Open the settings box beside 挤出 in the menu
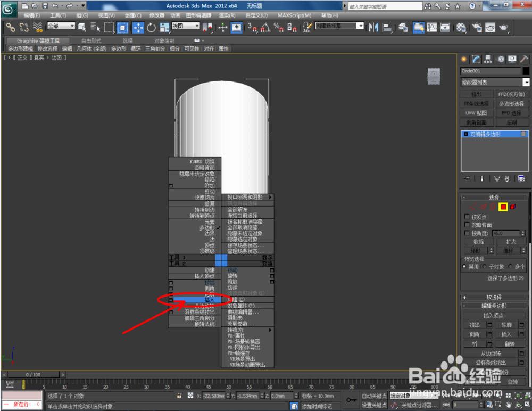This screenshot has height=411, width=532. point(171,283)
